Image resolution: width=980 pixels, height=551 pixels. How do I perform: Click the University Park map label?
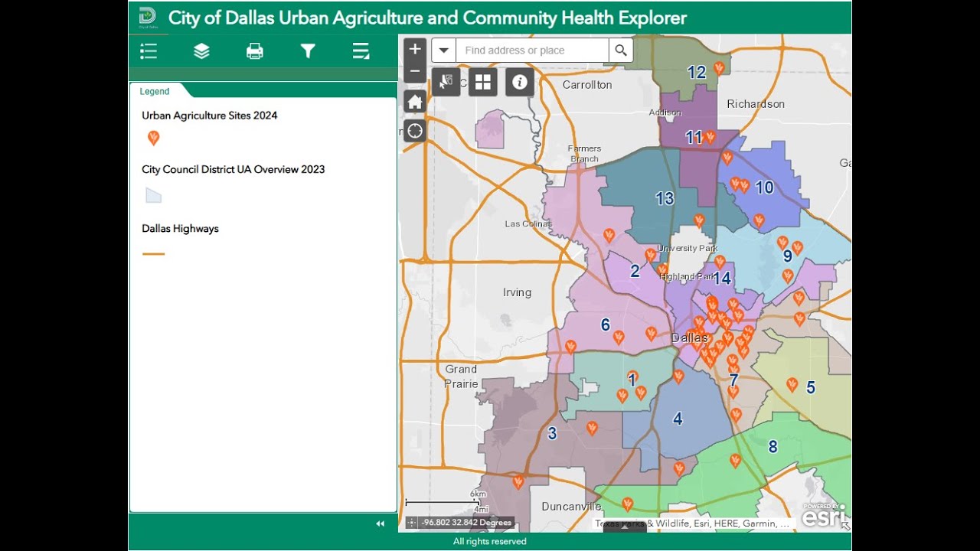tap(688, 249)
